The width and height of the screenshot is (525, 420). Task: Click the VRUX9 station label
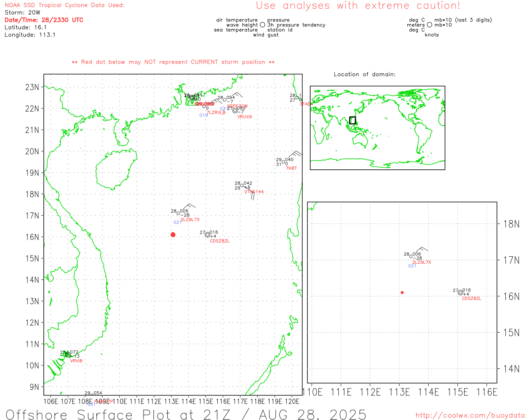(245, 117)
